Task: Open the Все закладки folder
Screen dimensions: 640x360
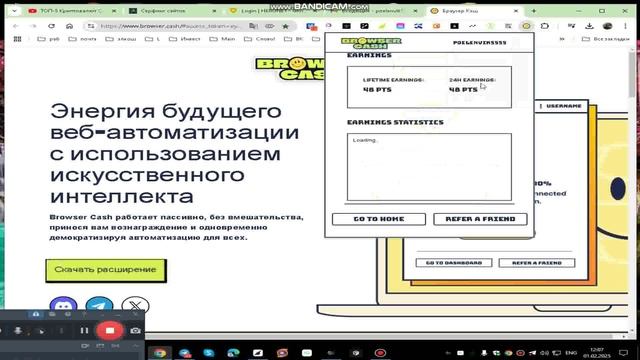Action: click(606, 39)
